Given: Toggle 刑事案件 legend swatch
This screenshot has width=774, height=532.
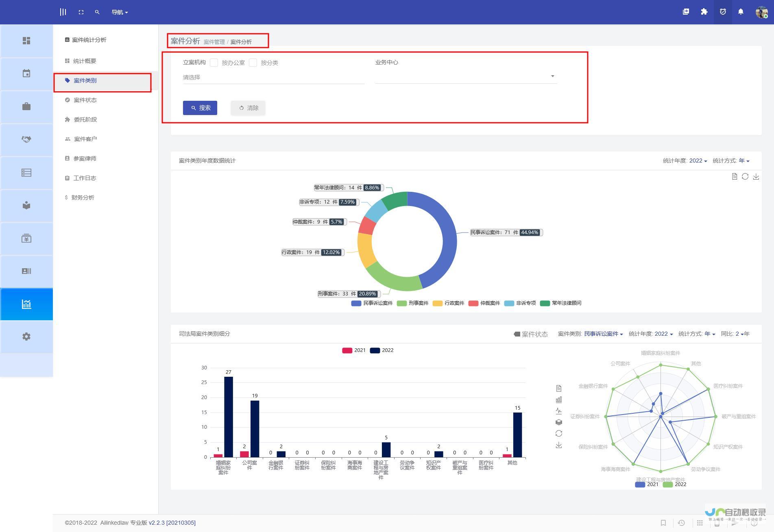Looking at the screenshot, I should coord(401,303).
